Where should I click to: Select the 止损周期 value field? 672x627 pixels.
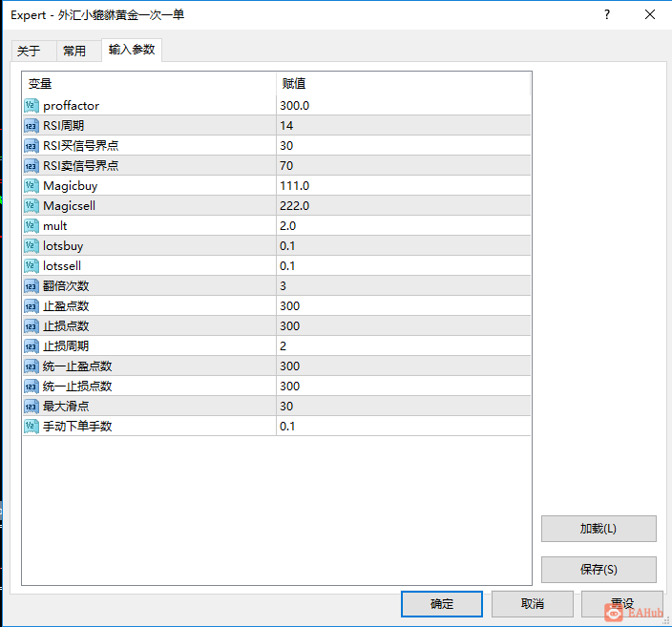click(x=403, y=345)
